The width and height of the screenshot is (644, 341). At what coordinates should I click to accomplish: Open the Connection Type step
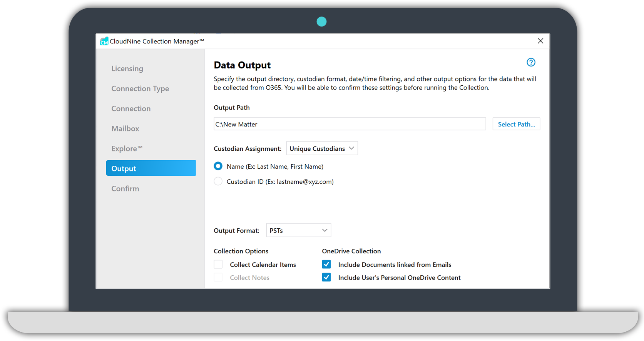point(140,88)
